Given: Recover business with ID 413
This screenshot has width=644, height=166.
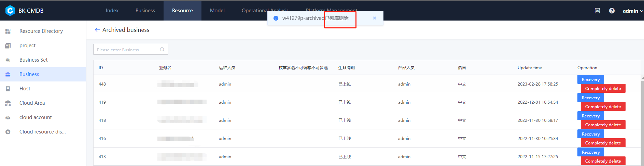Looking at the screenshot, I should pyautogui.click(x=591, y=152).
